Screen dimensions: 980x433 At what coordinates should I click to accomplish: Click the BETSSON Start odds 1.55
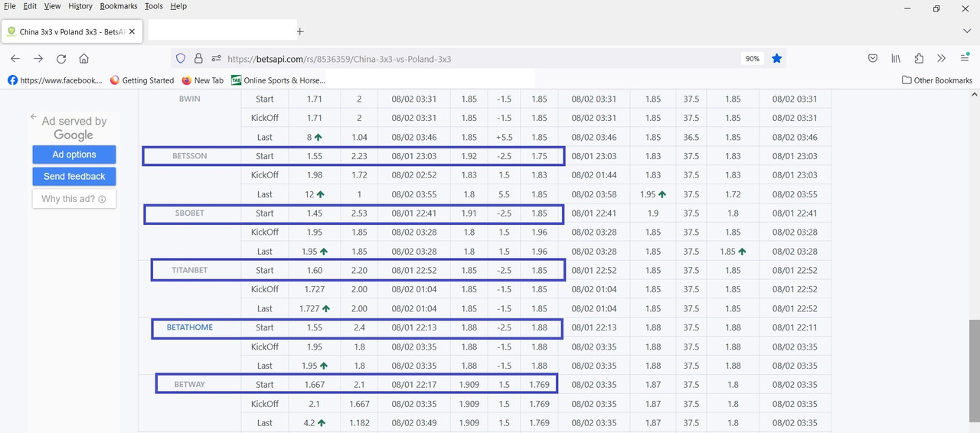(315, 156)
